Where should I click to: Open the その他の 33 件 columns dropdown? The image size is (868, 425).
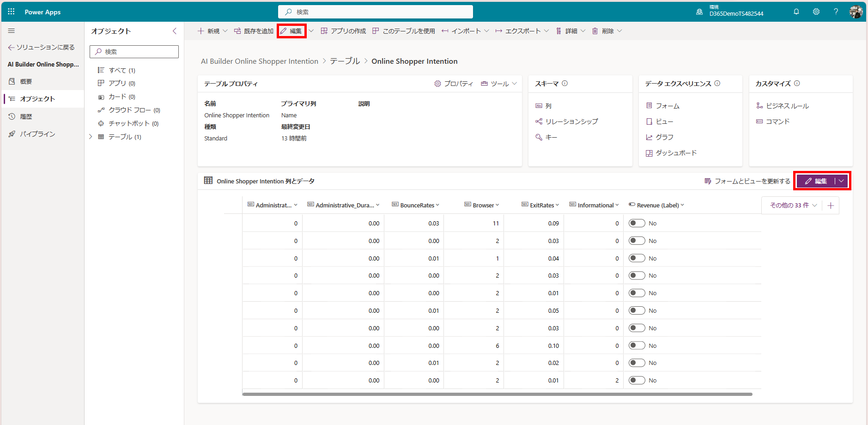793,206
